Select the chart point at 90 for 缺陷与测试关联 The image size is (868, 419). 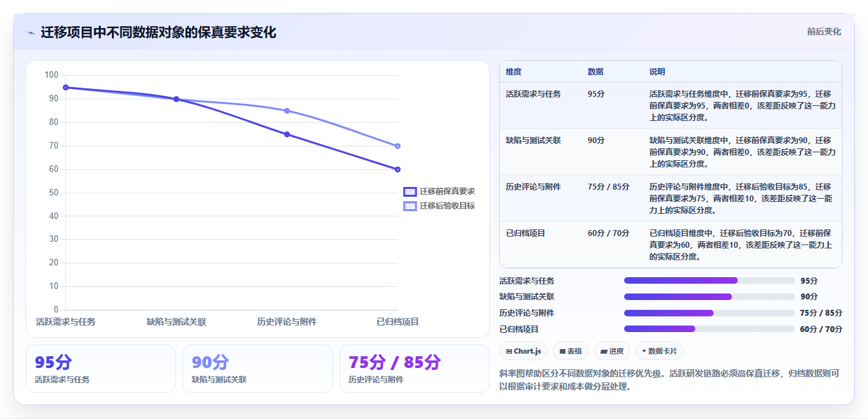pos(176,99)
